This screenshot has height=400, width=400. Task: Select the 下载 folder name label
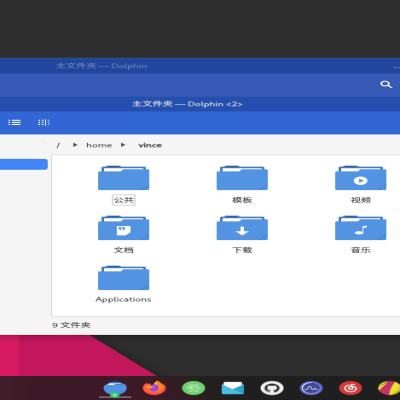tap(242, 250)
